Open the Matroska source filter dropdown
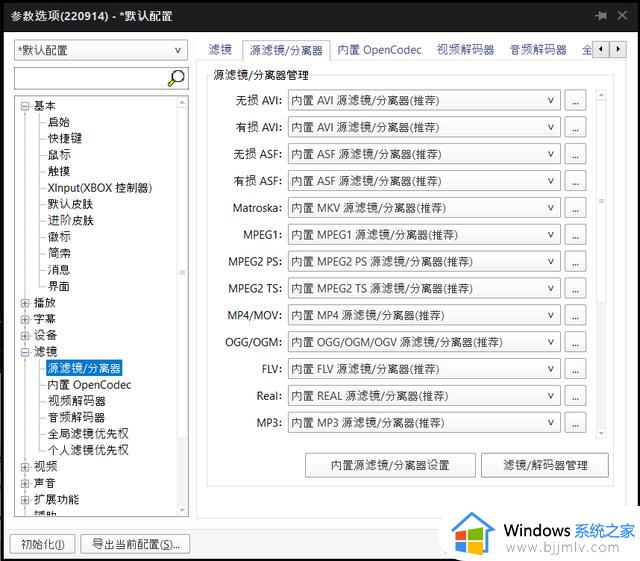Viewport: 640px width, 561px height. (x=424, y=208)
